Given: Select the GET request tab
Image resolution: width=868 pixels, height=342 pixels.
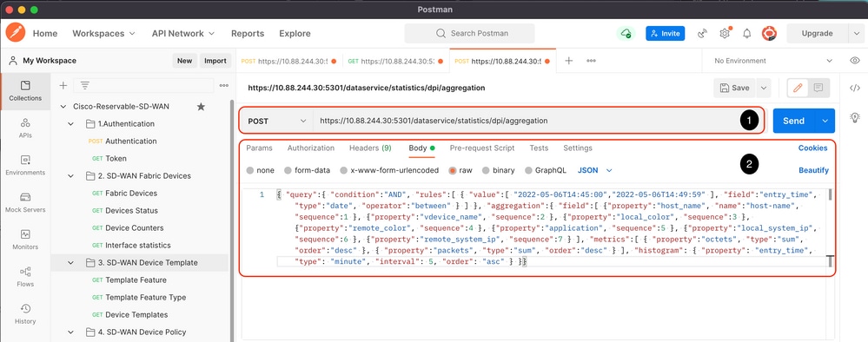Looking at the screenshot, I should click(395, 62).
